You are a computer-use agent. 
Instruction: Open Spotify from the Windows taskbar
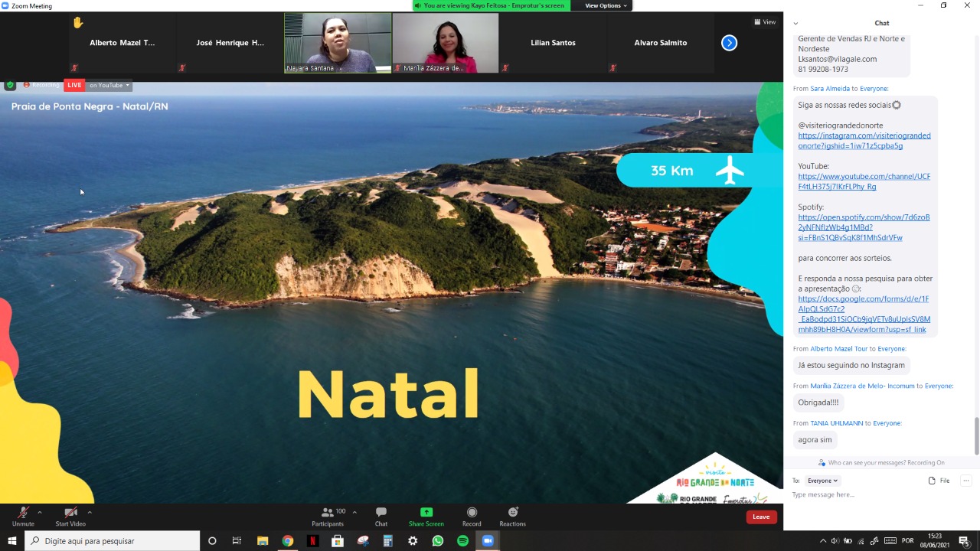click(x=462, y=541)
